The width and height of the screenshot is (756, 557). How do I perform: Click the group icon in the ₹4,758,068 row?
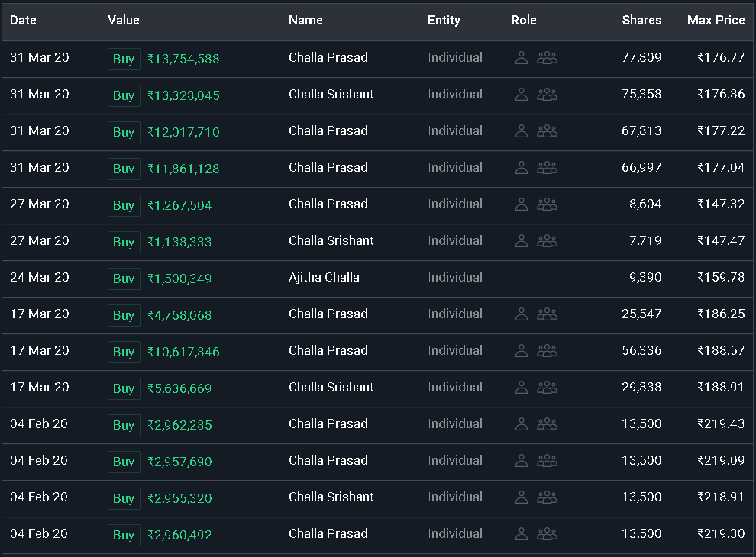coord(548,314)
